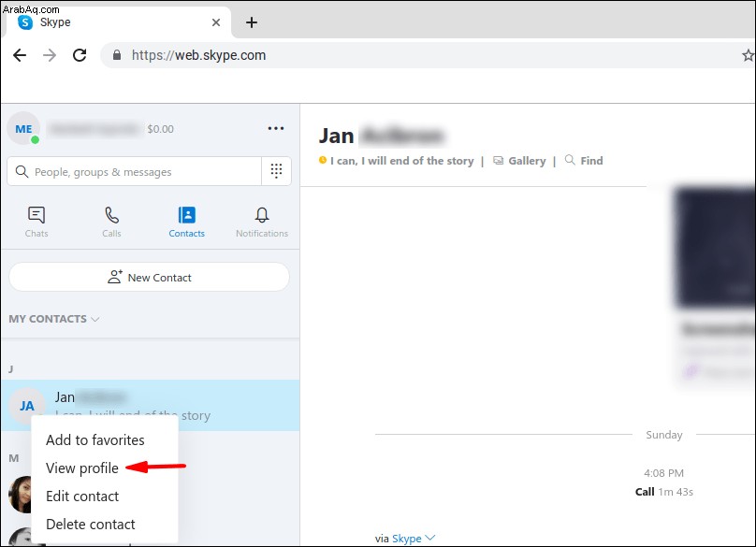
Task: Click the browser forward arrow
Action: [x=50, y=55]
